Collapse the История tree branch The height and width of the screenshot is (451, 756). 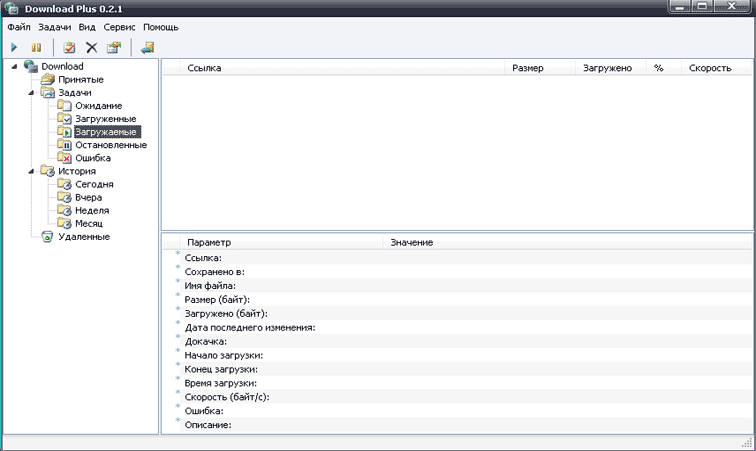point(31,171)
